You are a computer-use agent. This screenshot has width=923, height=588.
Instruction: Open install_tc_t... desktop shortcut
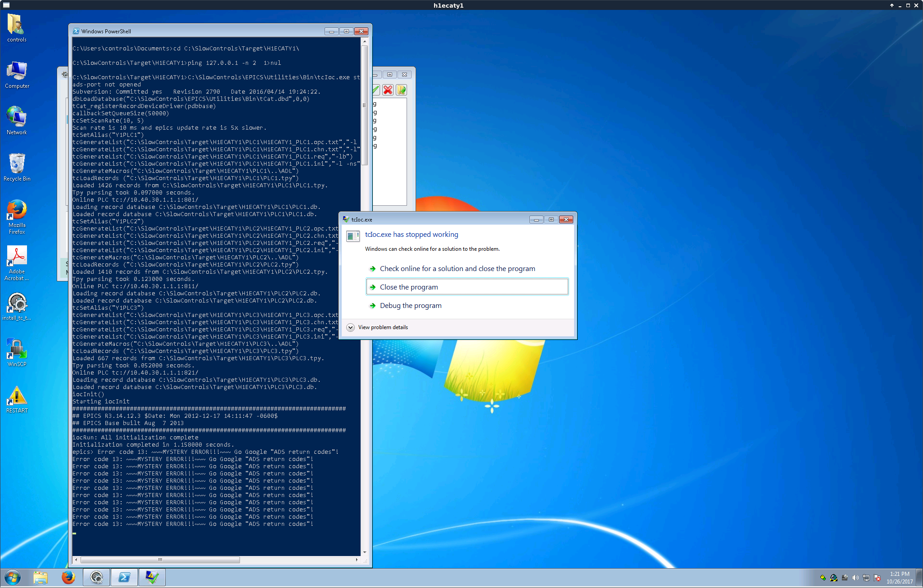tap(17, 306)
